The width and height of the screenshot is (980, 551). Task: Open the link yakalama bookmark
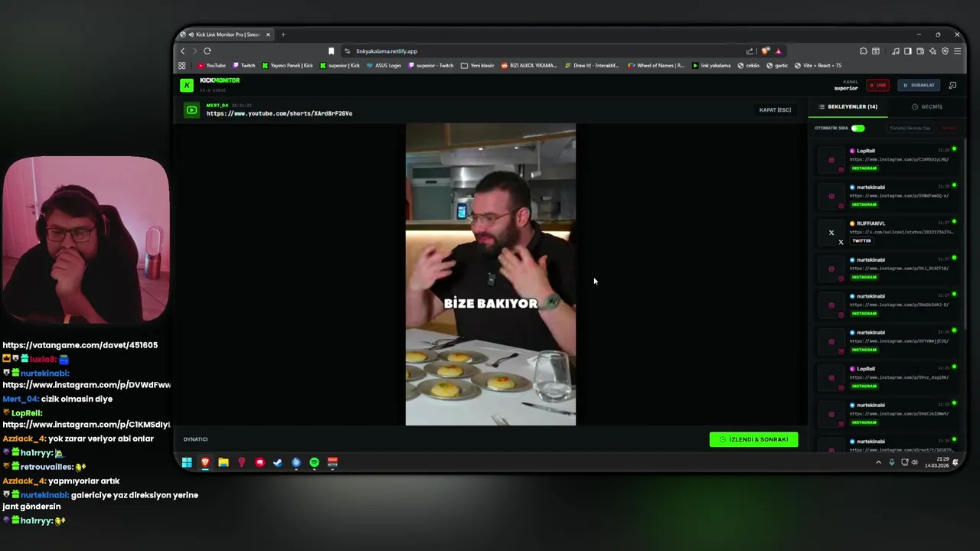(x=711, y=66)
